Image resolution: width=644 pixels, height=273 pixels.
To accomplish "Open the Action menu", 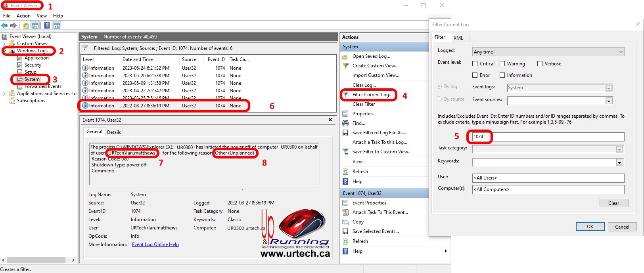I will pyautogui.click(x=23, y=16).
